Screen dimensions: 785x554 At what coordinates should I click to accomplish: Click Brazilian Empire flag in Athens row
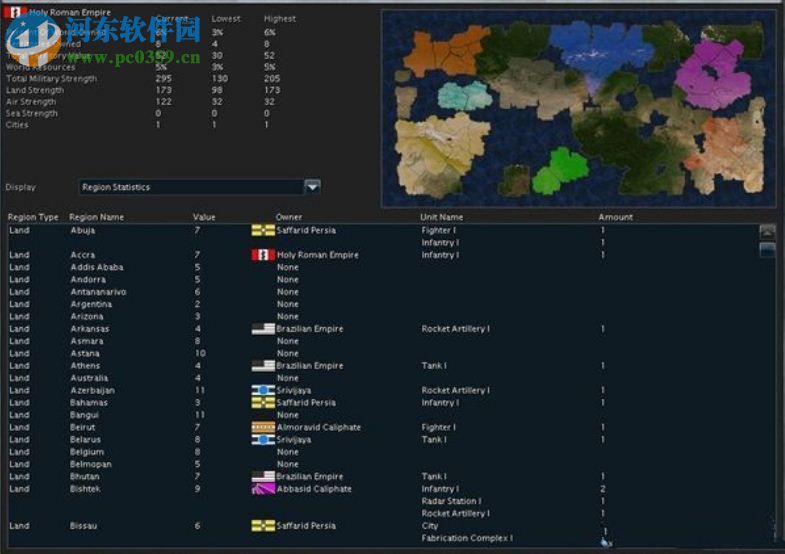[263, 366]
